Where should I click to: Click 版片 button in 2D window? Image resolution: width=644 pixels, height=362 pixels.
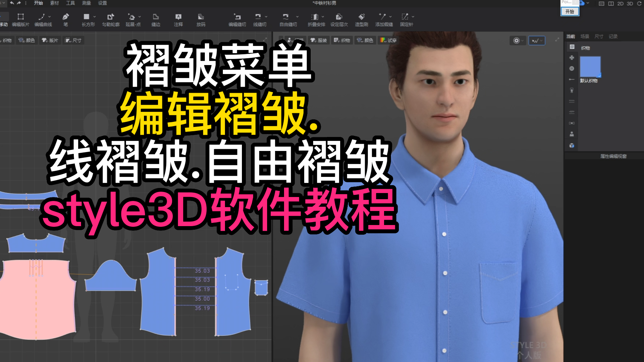point(50,40)
